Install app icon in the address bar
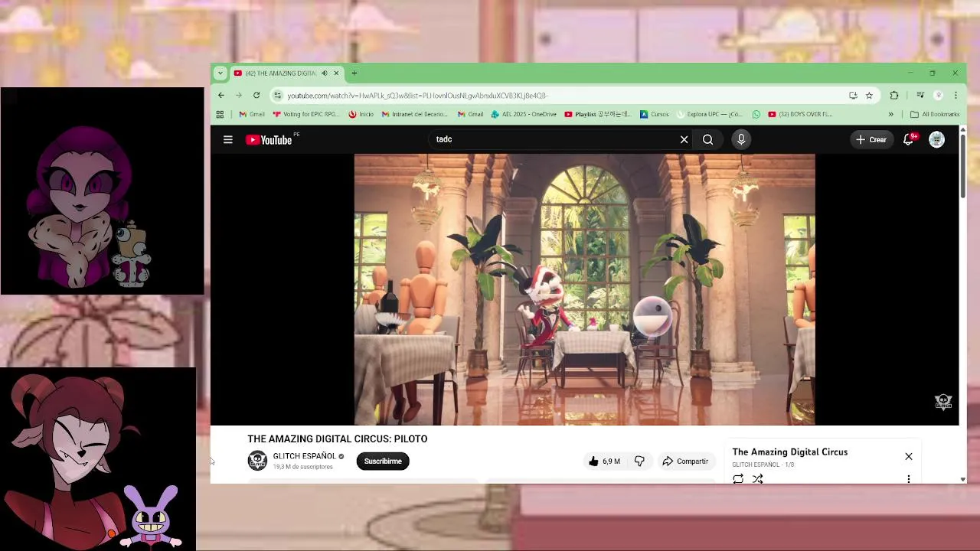 coord(853,96)
